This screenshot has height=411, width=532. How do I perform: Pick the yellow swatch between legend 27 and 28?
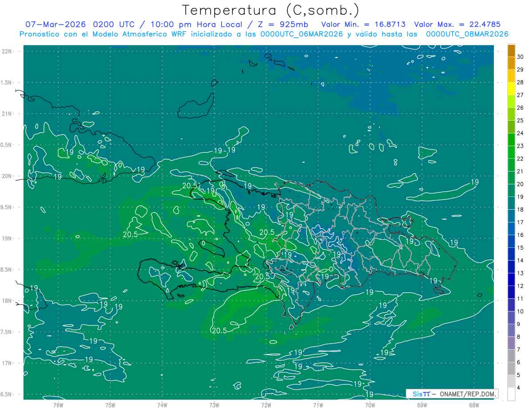coord(511,89)
